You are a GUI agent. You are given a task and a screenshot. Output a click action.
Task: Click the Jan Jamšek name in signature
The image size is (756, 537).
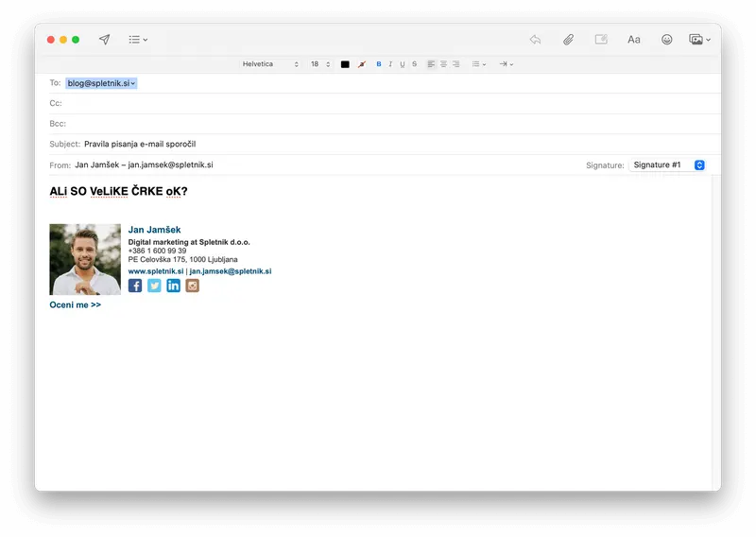tap(154, 230)
